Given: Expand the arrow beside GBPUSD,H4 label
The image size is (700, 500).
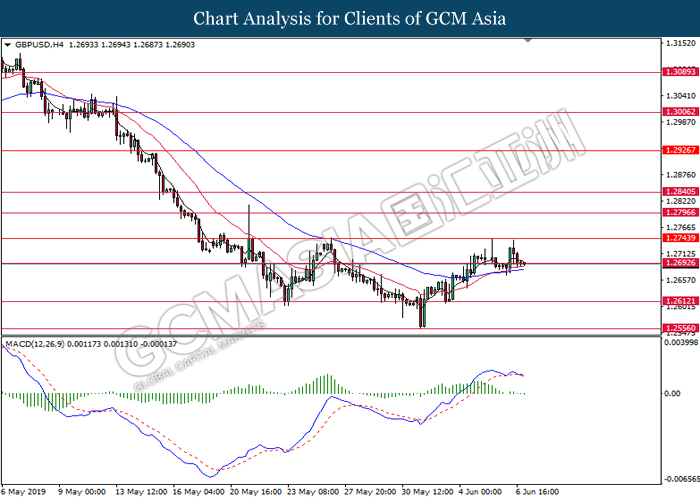Looking at the screenshot, I should click(x=7, y=45).
